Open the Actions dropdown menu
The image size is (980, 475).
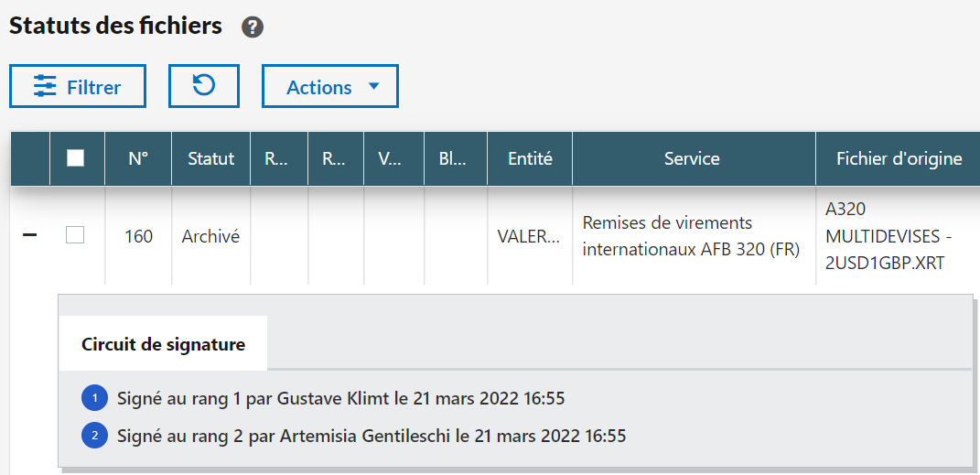329,87
